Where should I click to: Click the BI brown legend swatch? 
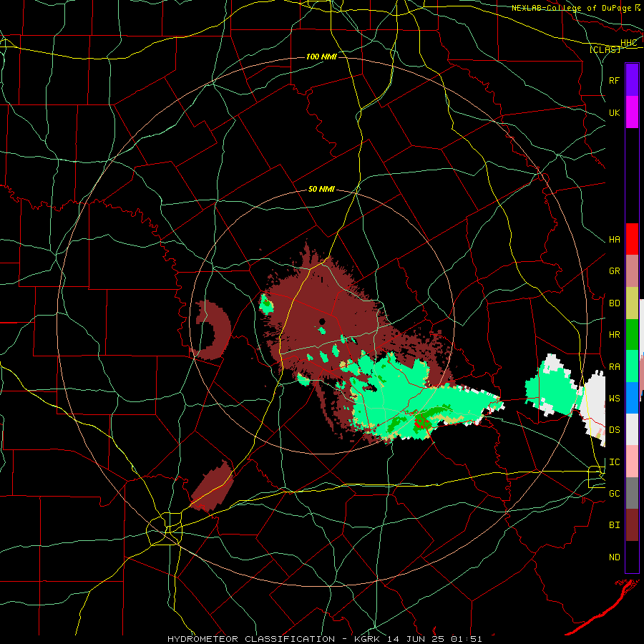(632, 525)
